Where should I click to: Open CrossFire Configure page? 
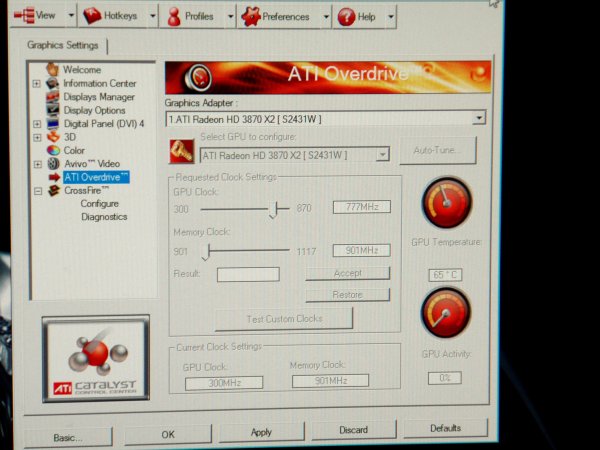(x=99, y=204)
